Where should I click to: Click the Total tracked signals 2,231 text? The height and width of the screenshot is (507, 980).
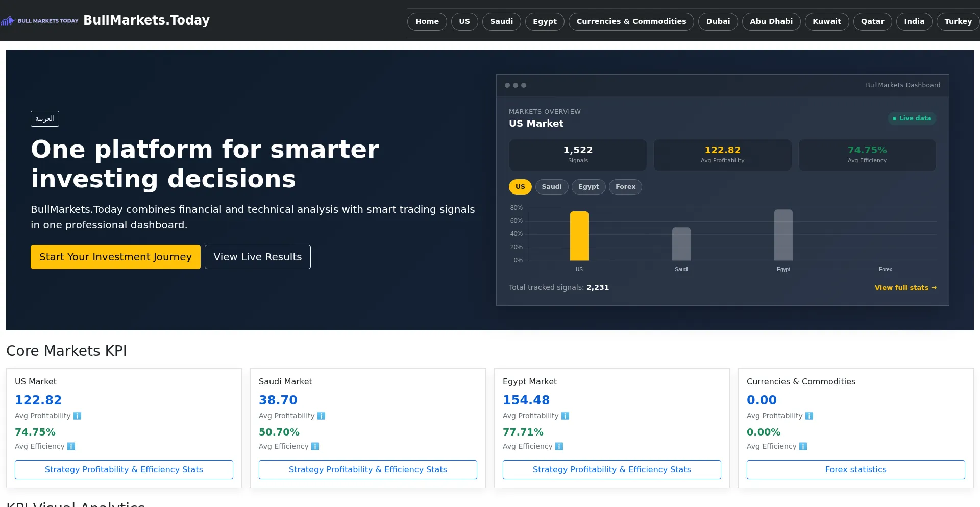(559, 288)
